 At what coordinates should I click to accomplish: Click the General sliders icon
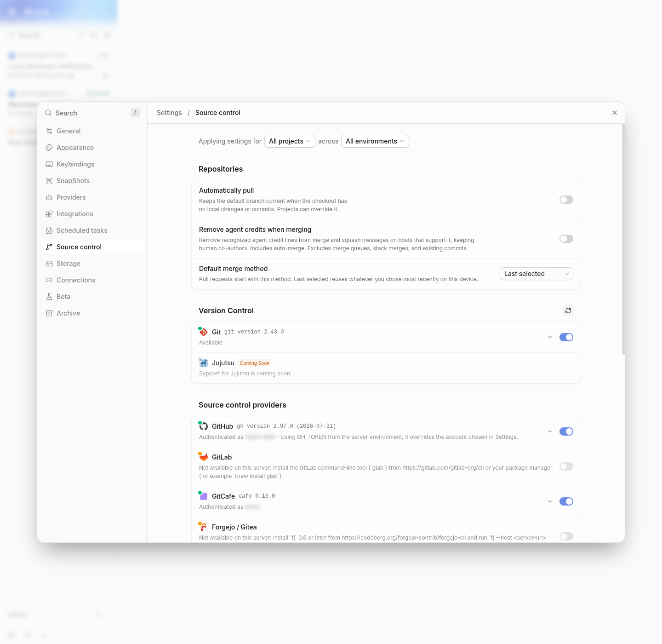pos(49,131)
